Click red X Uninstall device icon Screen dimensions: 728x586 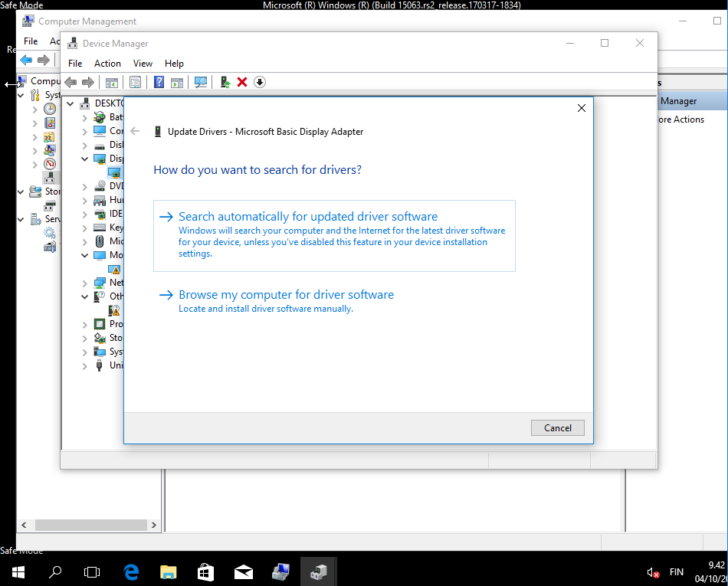[x=242, y=82]
